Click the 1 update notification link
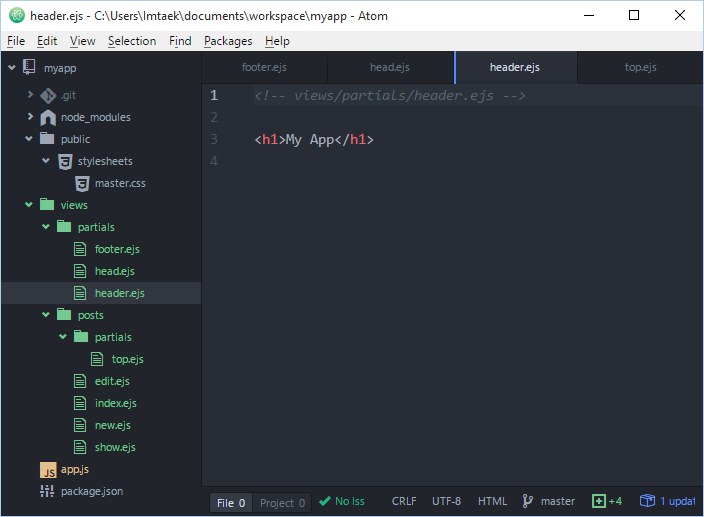 pos(678,501)
